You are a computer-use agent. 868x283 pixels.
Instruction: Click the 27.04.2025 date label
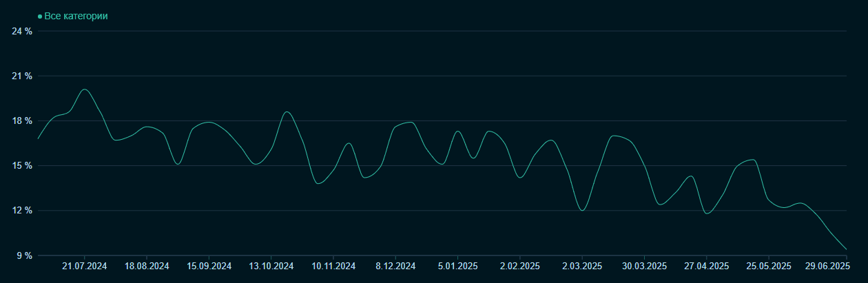[x=706, y=266]
